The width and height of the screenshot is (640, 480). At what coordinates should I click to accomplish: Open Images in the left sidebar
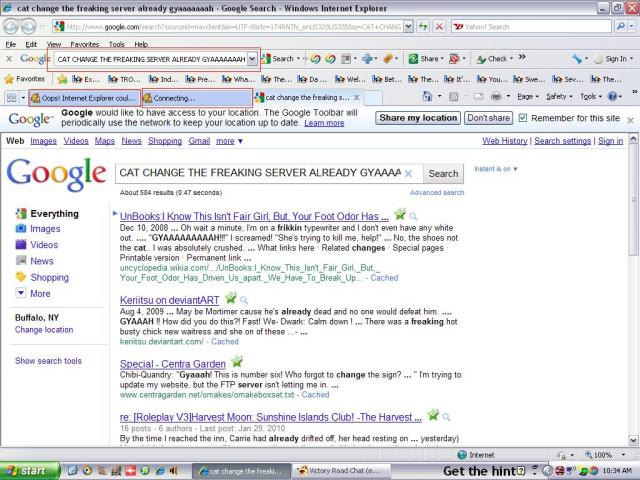pos(44,229)
